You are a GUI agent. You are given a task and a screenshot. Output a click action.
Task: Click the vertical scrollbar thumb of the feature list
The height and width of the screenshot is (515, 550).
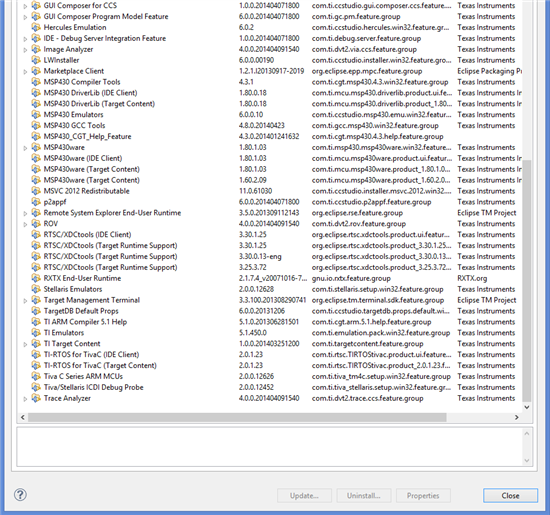(x=526, y=281)
